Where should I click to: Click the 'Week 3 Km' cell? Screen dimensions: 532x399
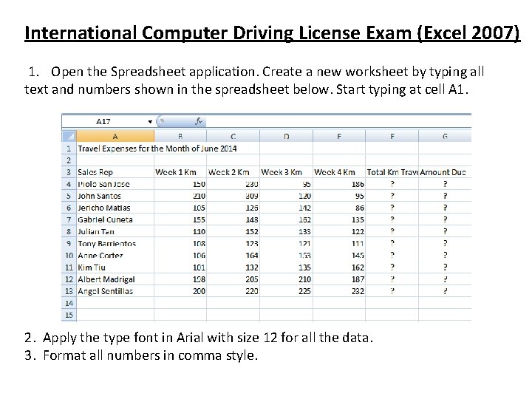click(287, 172)
